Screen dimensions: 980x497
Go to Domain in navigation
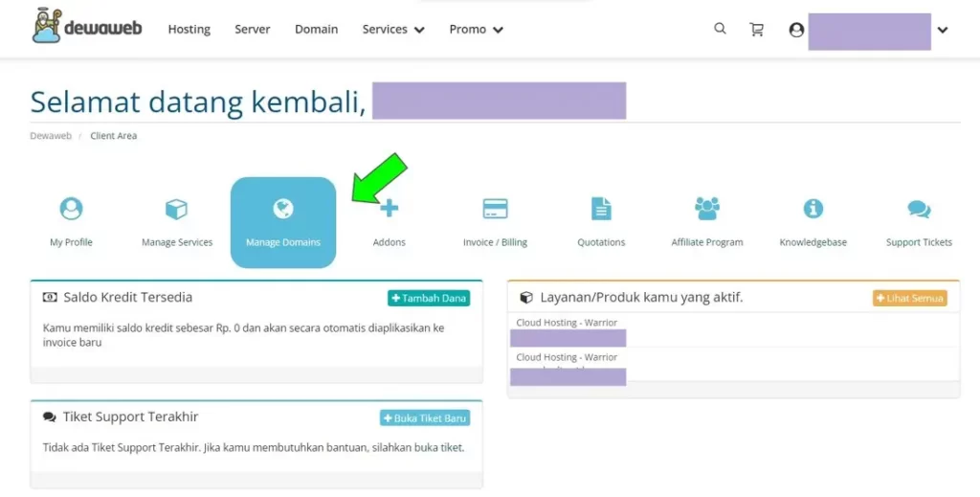coord(316,30)
